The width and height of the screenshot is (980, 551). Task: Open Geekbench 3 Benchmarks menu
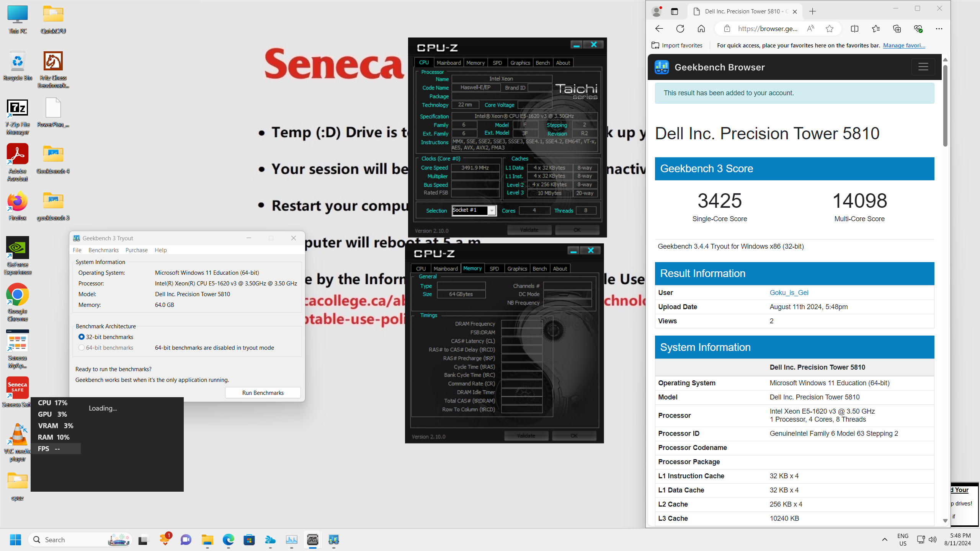(103, 250)
